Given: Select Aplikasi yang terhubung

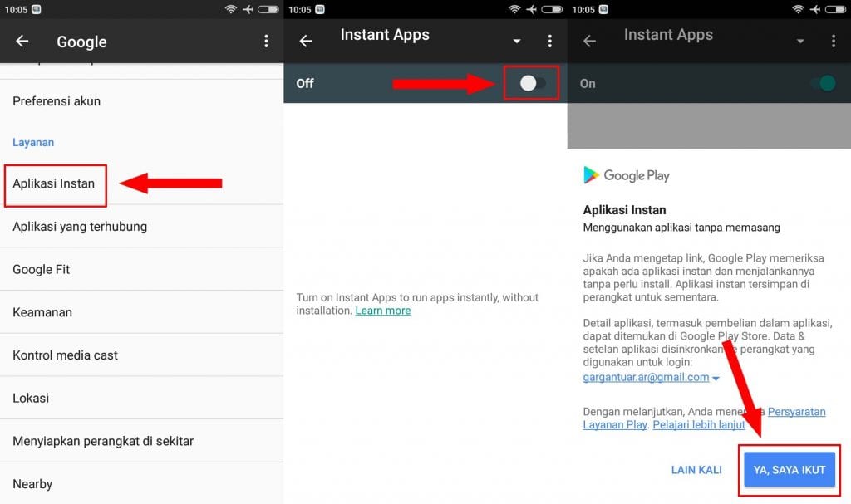Looking at the screenshot, I should point(80,227).
